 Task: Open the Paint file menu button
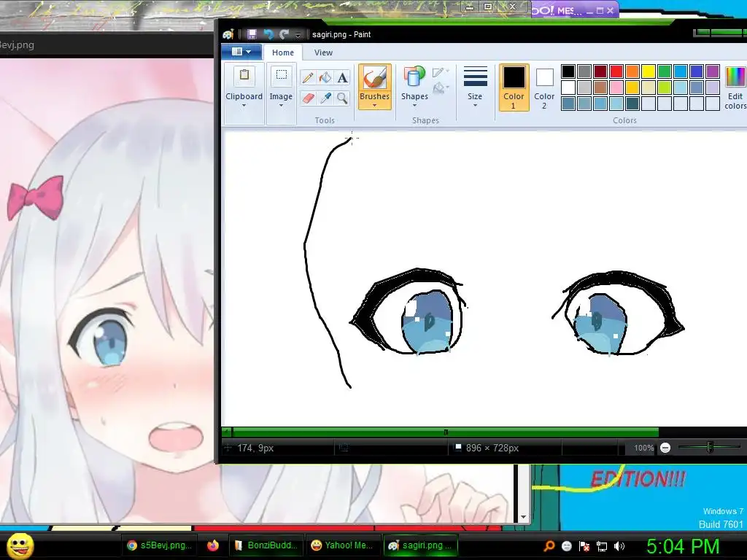click(241, 52)
